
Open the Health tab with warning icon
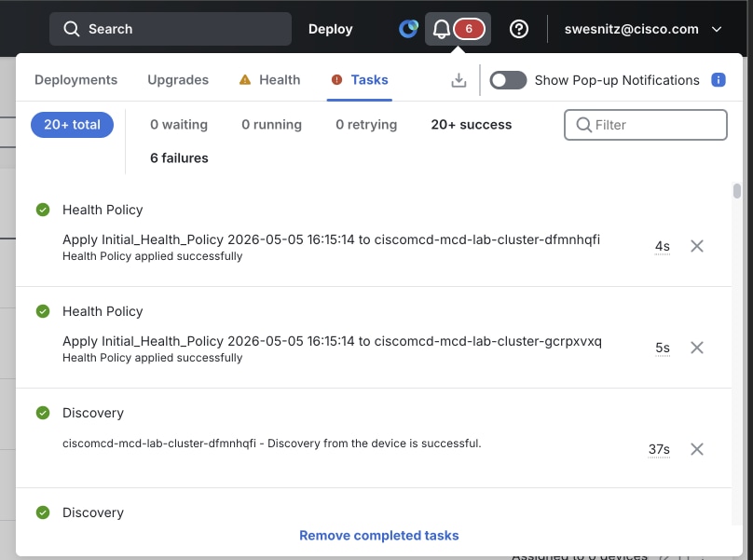pyautogui.click(x=270, y=80)
